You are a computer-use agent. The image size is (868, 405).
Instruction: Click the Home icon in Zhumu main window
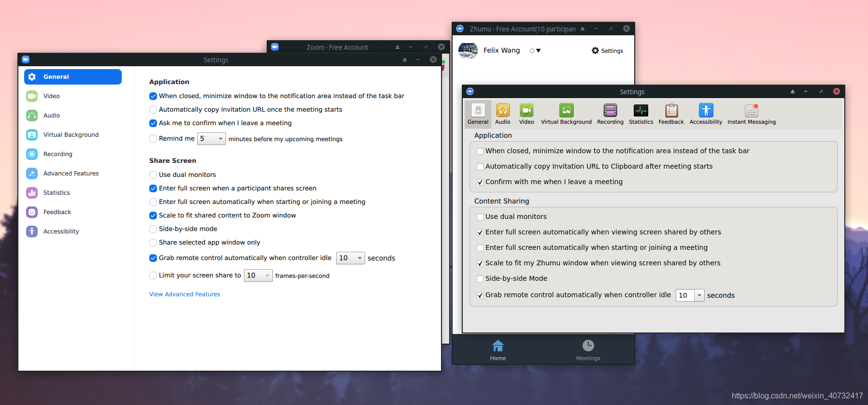pyautogui.click(x=498, y=346)
